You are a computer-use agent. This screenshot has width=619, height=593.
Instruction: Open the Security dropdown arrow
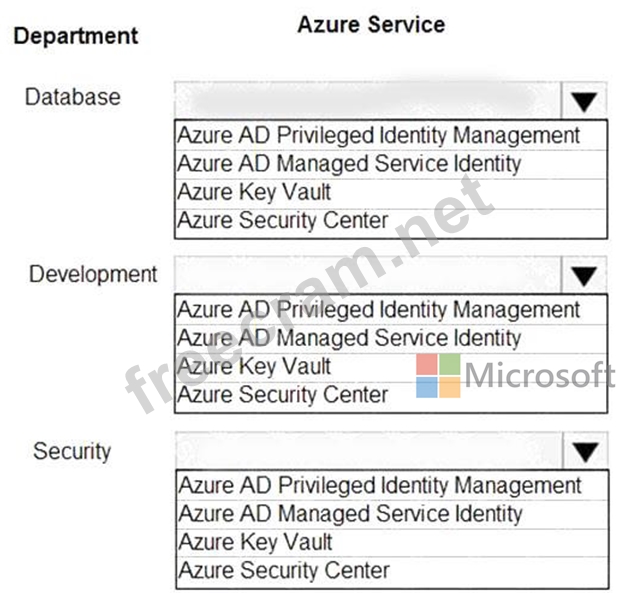point(585,451)
